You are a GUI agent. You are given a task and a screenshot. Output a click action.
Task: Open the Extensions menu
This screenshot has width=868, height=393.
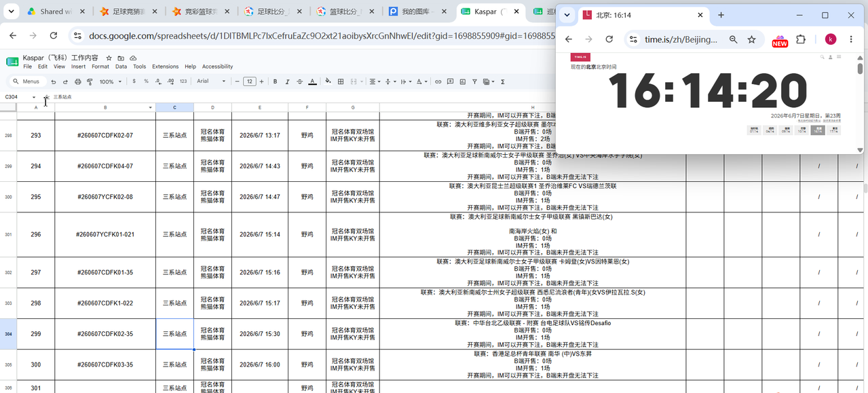tap(165, 67)
